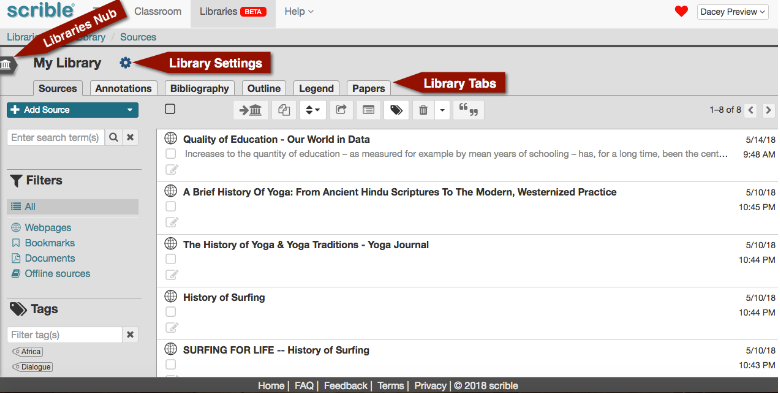780x393 pixels.
Task: Click globe icon for Yoga Journal source
Action: point(171,244)
